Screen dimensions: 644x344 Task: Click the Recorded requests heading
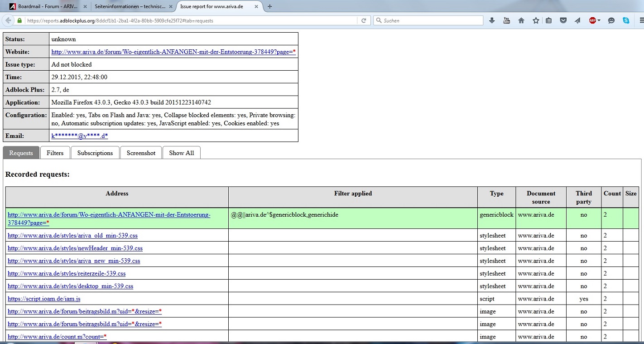coord(38,174)
